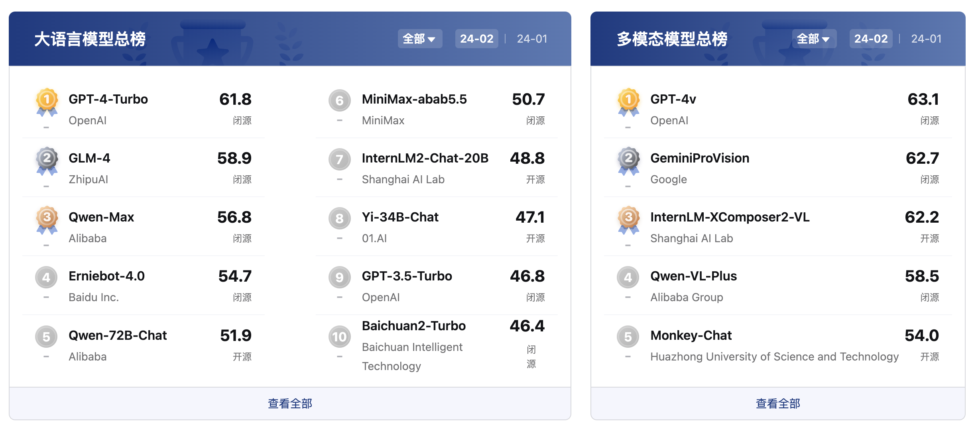Click the 56.8 score for Qwen-Max

(234, 217)
